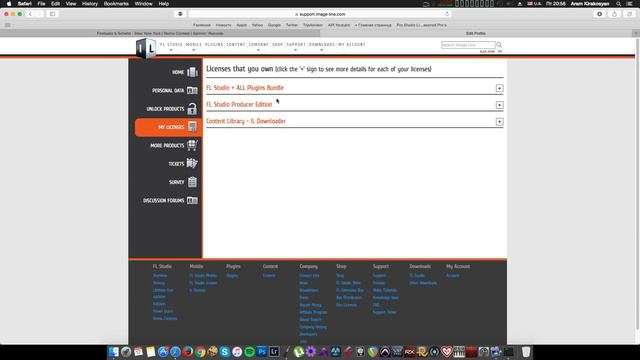Open FL Studio Producer Edition link
Viewport: 640px width, 360px height.
click(x=239, y=104)
